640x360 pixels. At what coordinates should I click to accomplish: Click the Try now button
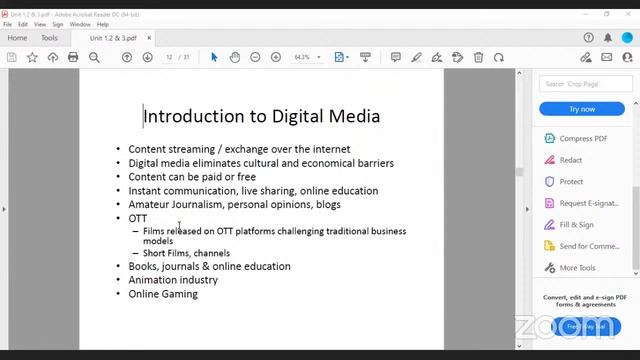tap(582, 109)
